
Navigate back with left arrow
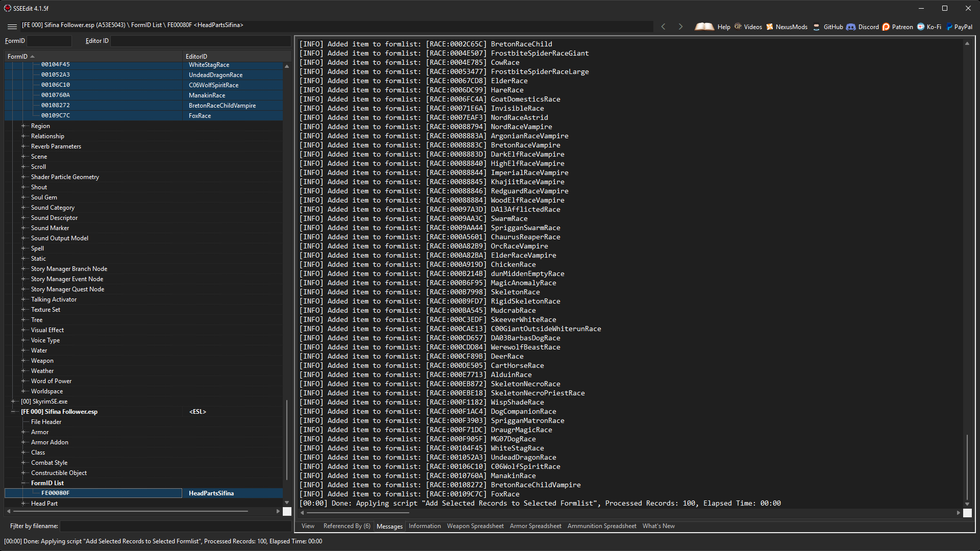(663, 27)
